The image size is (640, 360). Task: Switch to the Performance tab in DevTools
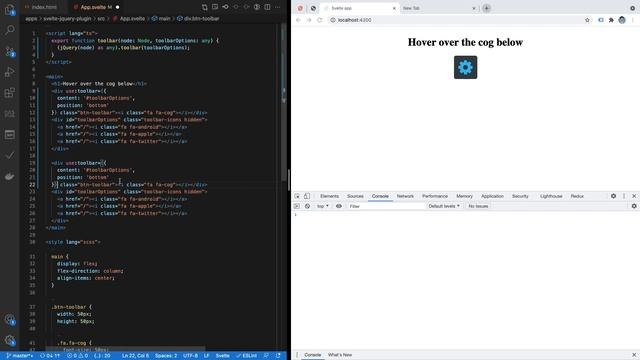(435, 196)
